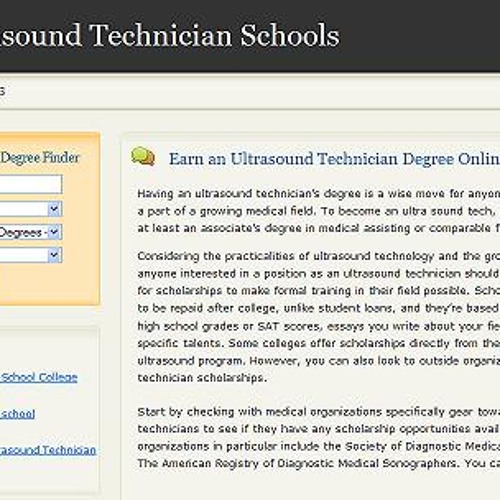The width and height of the screenshot is (500, 500).
Task: Click the 'SAT scores' text line
Action: (319, 326)
